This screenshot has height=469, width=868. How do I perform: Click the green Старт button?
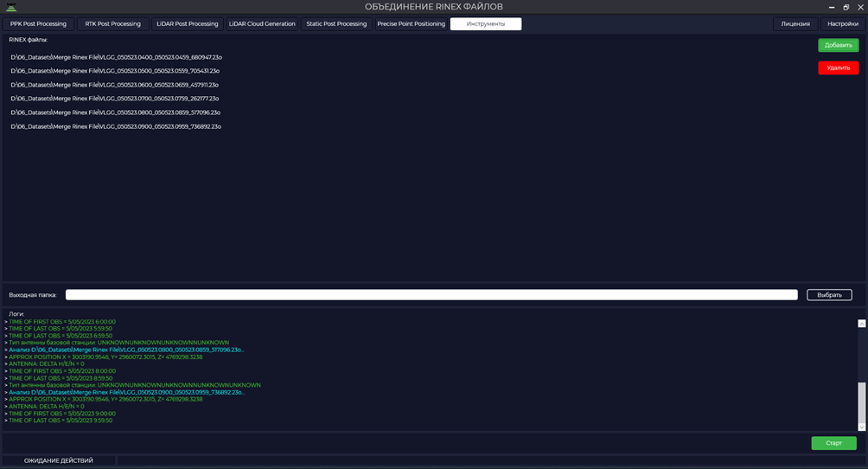click(x=833, y=443)
